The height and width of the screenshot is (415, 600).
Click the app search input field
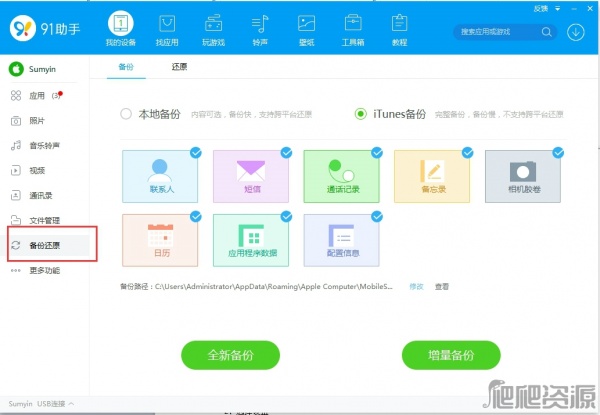[497, 32]
